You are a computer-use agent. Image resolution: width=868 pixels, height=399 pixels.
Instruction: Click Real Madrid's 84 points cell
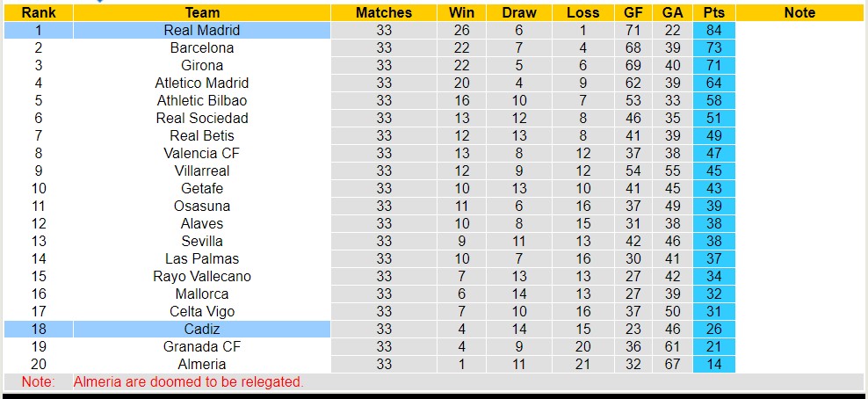(x=713, y=30)
